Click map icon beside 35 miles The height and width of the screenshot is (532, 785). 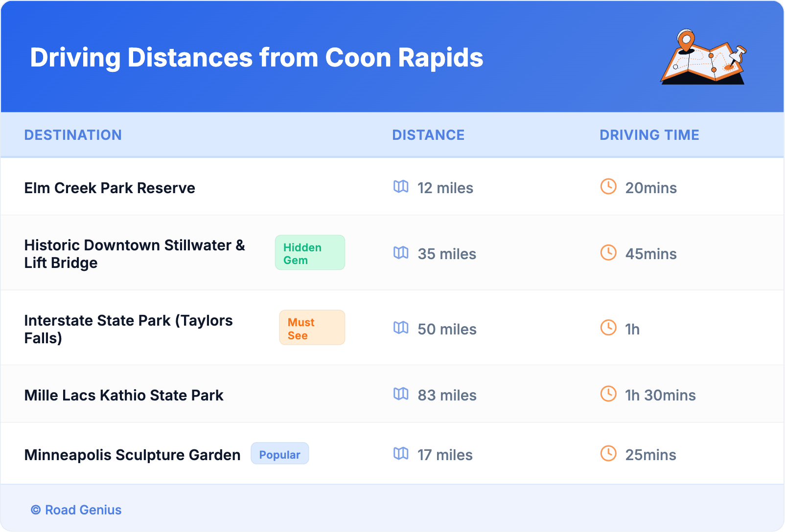point(401,253)
